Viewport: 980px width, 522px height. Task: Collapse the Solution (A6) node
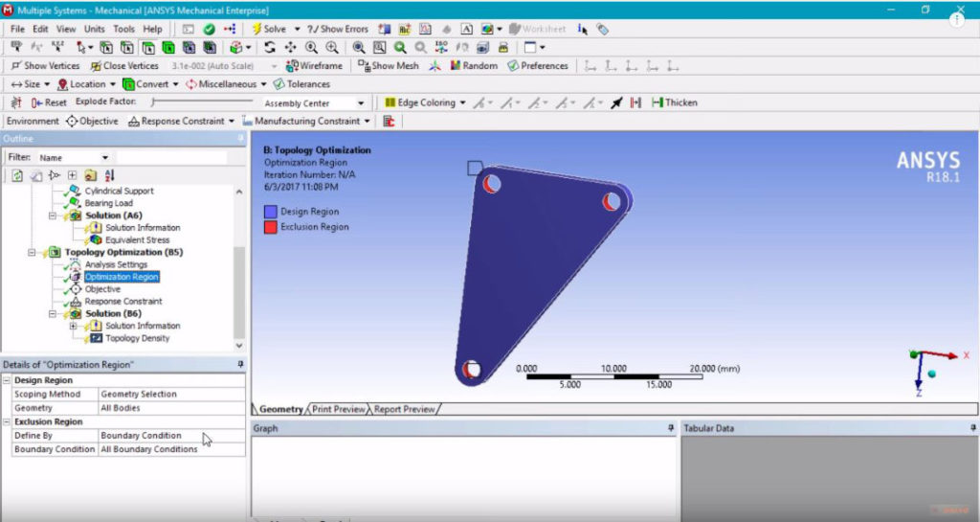(53, 216)
